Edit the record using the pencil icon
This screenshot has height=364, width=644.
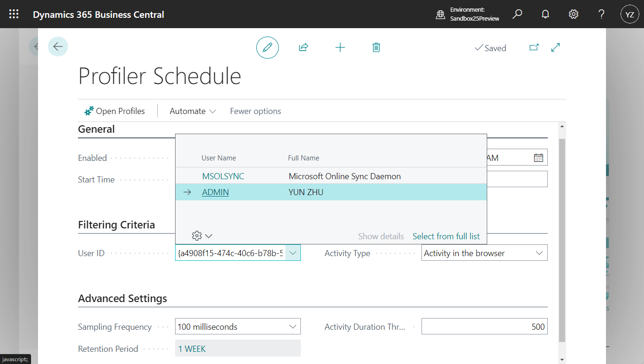[268, 47]
